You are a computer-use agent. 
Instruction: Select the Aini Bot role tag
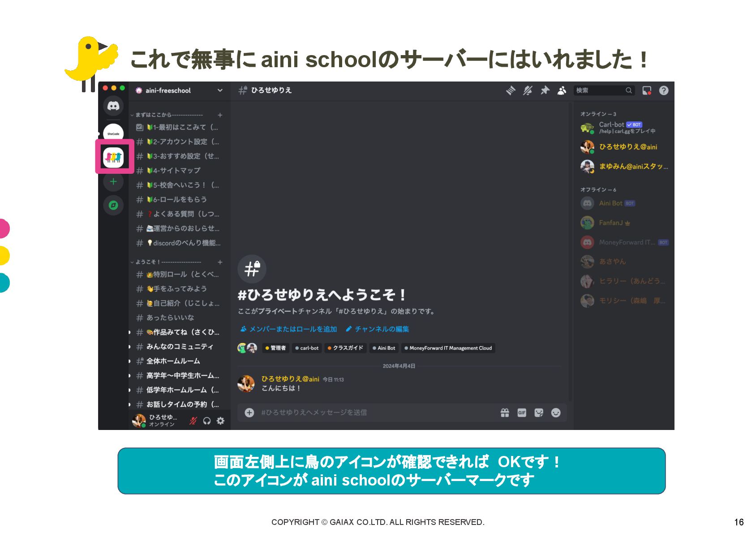coord(384,348)
